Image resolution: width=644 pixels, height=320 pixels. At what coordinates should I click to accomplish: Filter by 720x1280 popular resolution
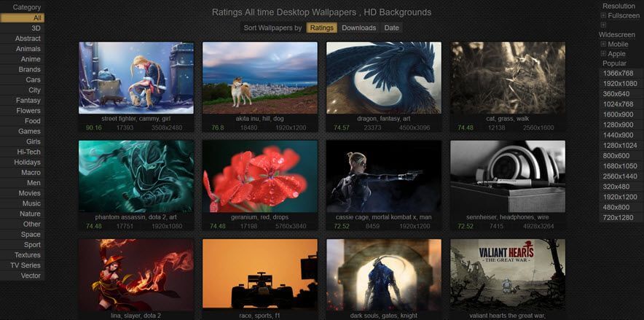pyautogui.click(x=621, y=217)
